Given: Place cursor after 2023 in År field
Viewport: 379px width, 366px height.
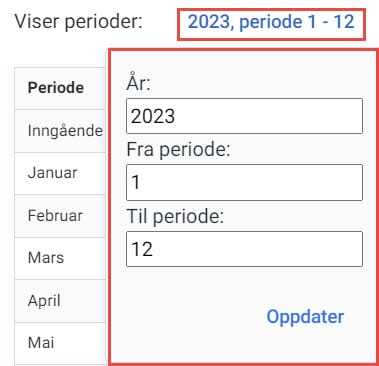Looking at the screenshot, I should tap(177, 116).
